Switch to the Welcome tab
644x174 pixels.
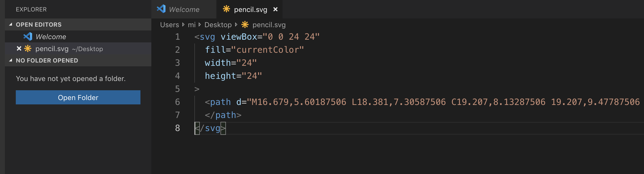184,10
